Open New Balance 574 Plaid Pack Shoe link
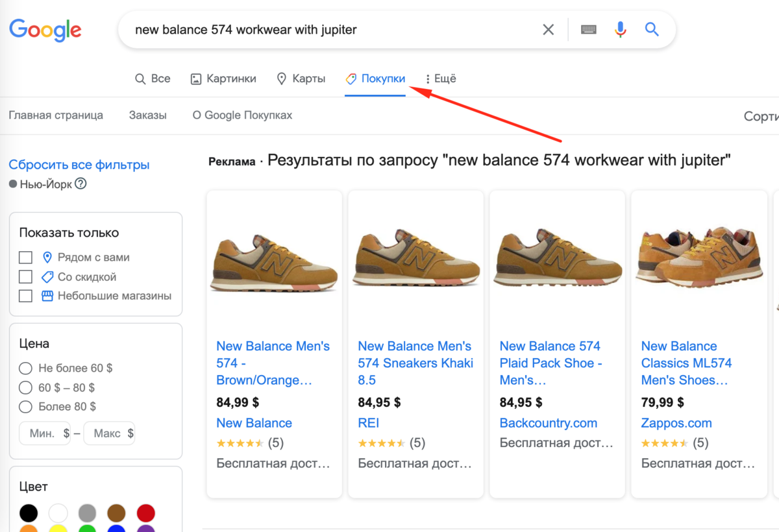The image size is (779, 532). coord(550,363)
